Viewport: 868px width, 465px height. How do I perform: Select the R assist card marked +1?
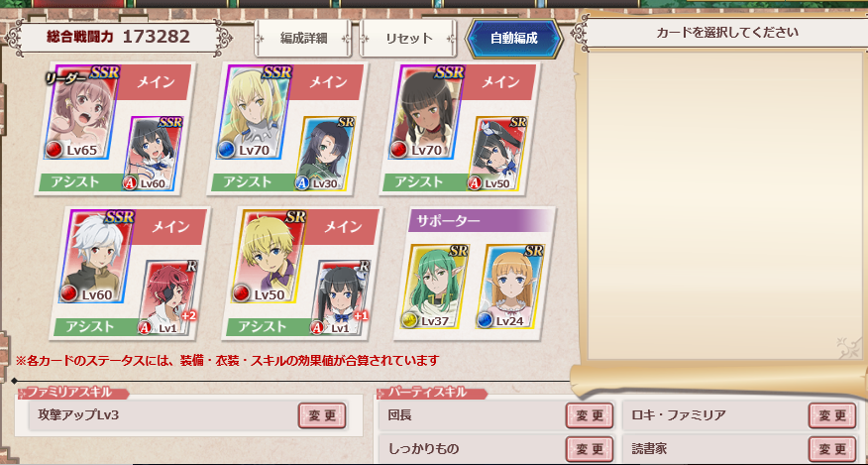click(341, 298)
